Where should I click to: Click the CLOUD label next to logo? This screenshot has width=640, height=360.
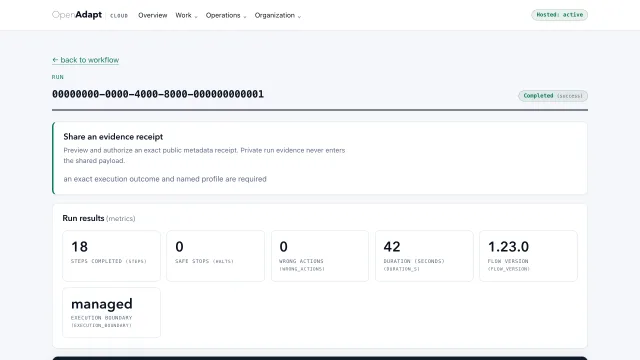119,16
